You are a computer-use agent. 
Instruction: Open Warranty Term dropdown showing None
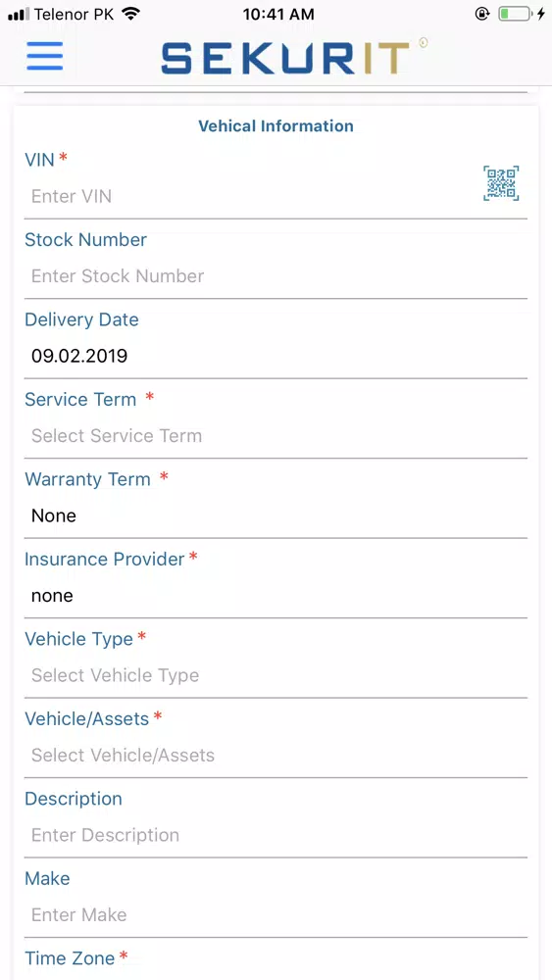[x=276, y=515]
